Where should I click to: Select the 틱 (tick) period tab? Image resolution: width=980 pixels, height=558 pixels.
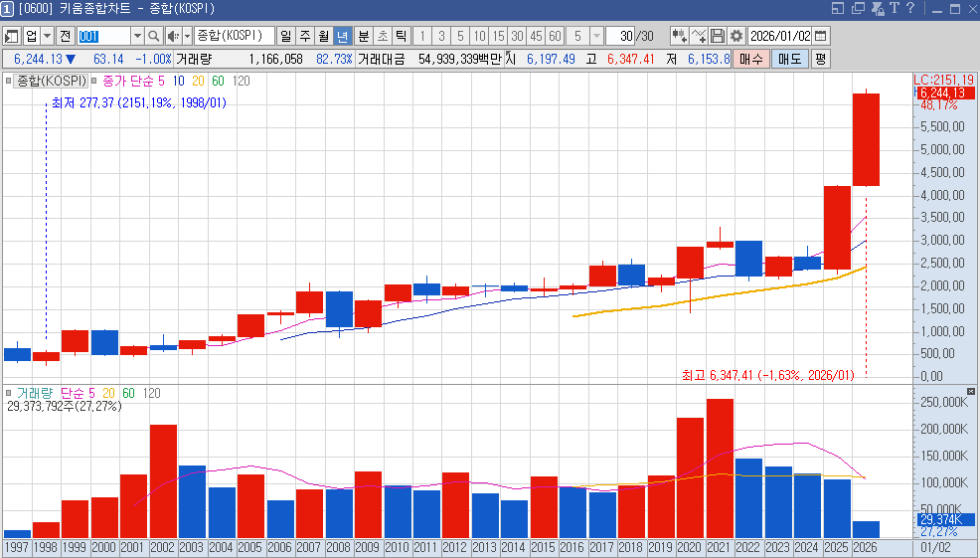pyautogui.click(x=401, y=36)
